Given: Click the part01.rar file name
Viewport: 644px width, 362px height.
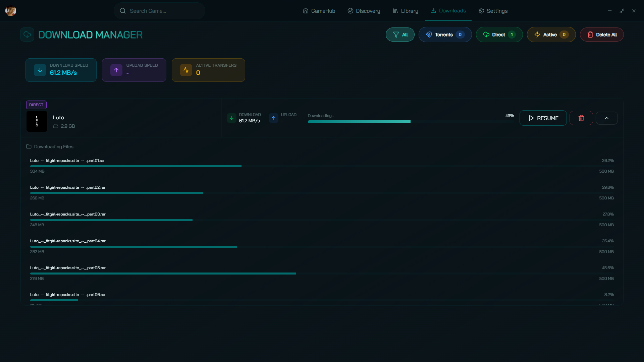Looking at the screenshot, I should point(67,161).
